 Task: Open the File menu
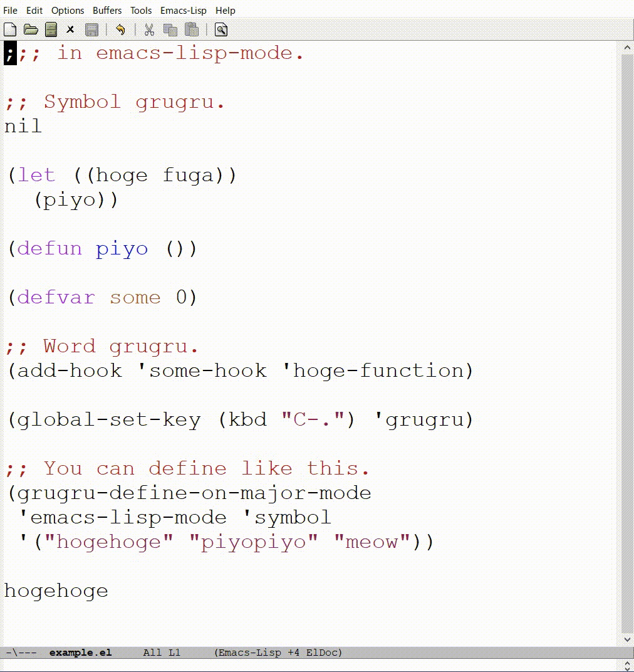click(10, 10)
